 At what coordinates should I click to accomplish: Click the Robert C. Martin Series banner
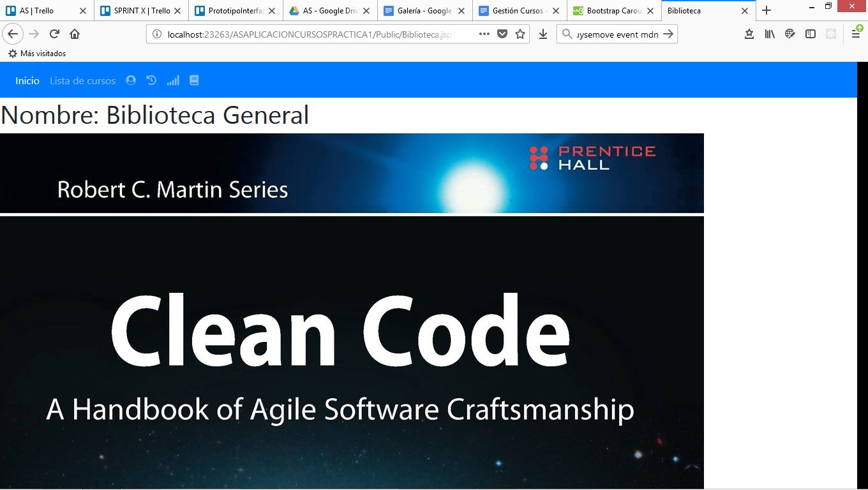click(x=352, y=173)
